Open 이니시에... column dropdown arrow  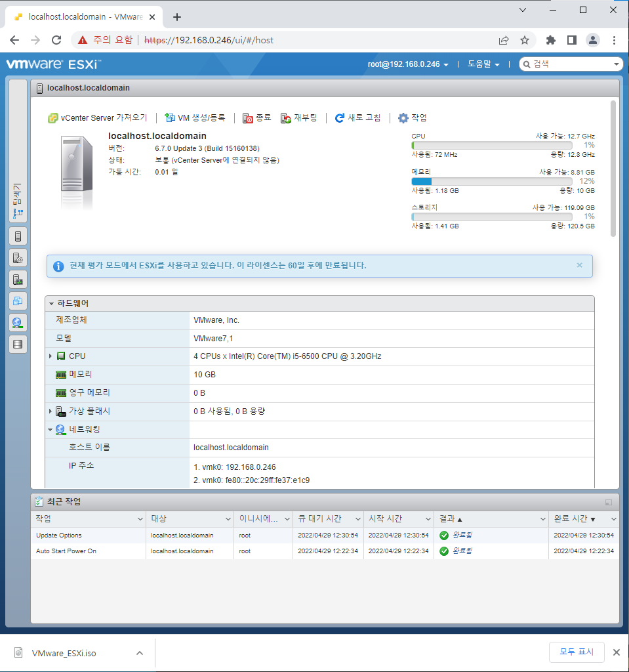coord(287,519)
